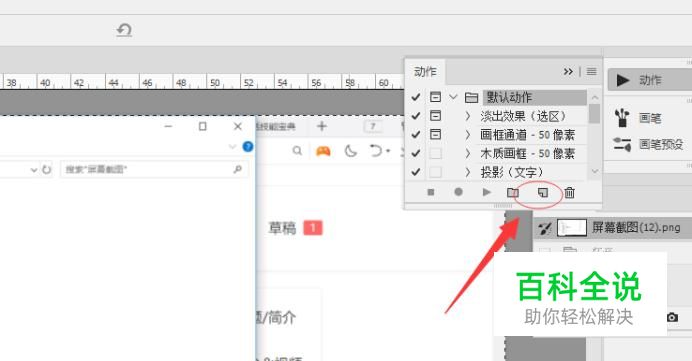Start recording with the round record button
The image size is (692, 361).
459,192
